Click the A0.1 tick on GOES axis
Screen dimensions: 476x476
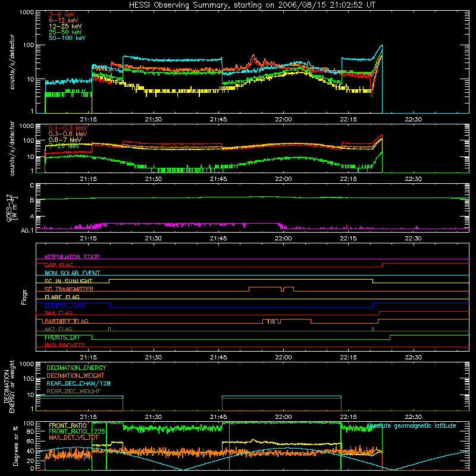pyautogui.click(x=27, y=230)
